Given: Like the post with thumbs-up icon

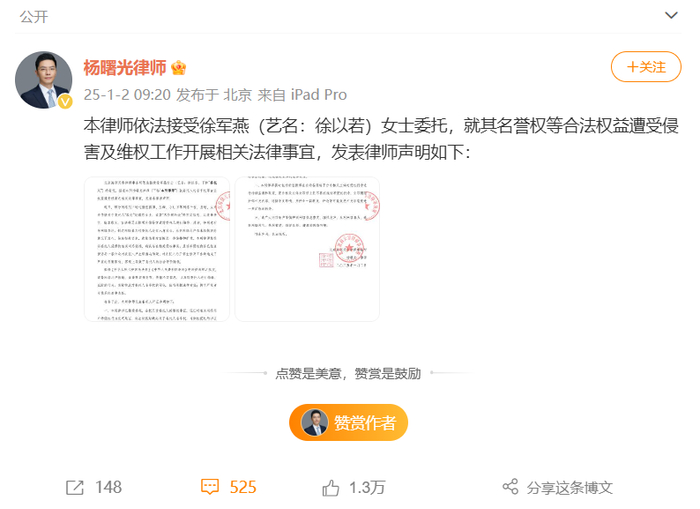Looking at the screenshot, I should (x=330, y=488).
